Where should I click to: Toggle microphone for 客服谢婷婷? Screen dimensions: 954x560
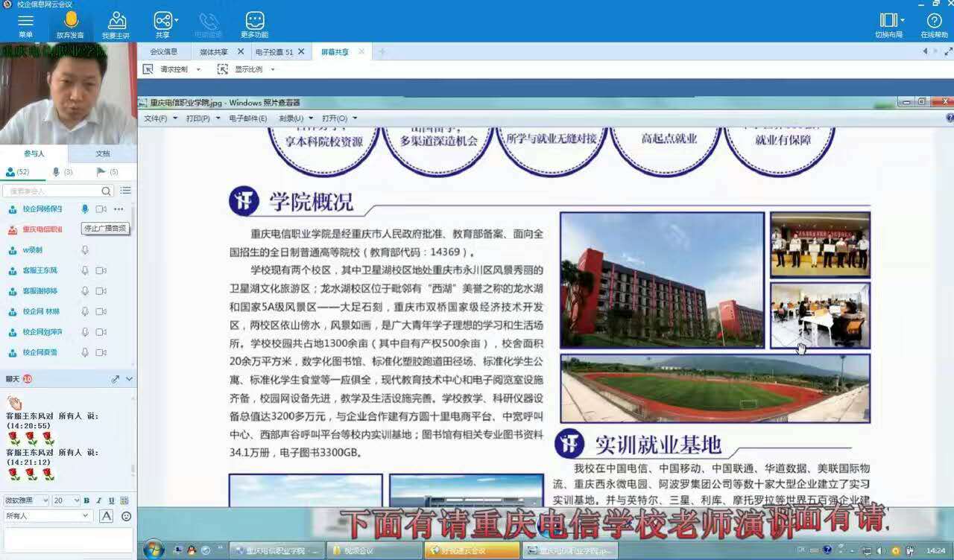click(x=85, y=291)
